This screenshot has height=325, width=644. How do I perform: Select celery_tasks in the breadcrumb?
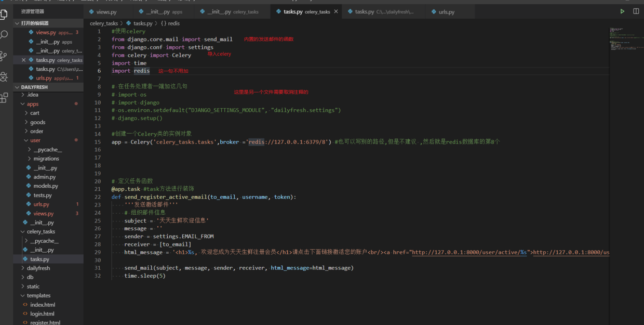(x=104, y=23)
